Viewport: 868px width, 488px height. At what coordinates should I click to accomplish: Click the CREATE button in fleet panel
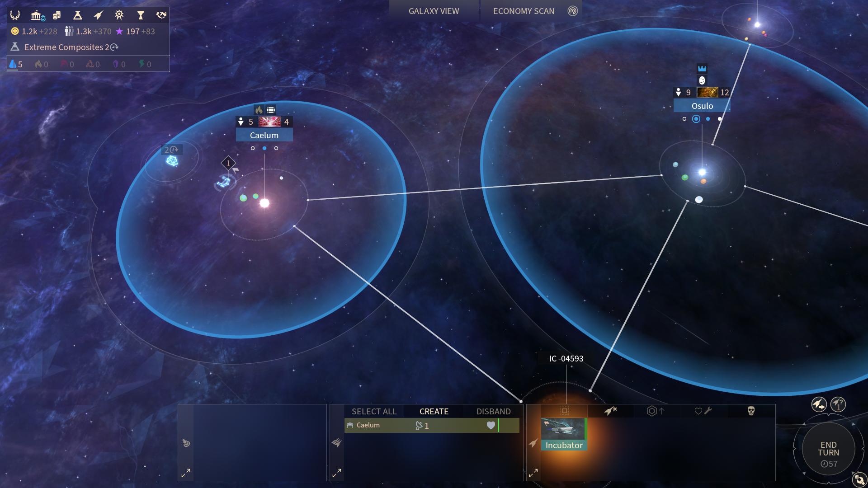(434, 411)
